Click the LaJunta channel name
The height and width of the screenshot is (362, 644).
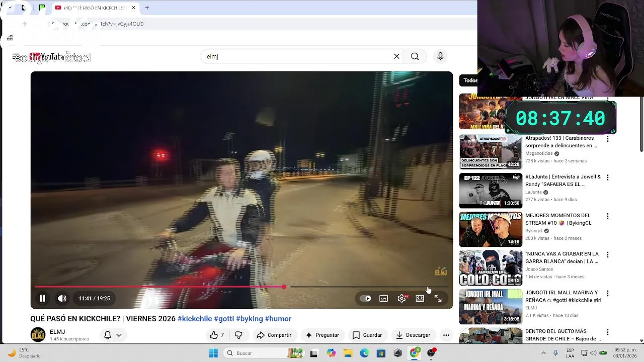click(x=533, y=192)
